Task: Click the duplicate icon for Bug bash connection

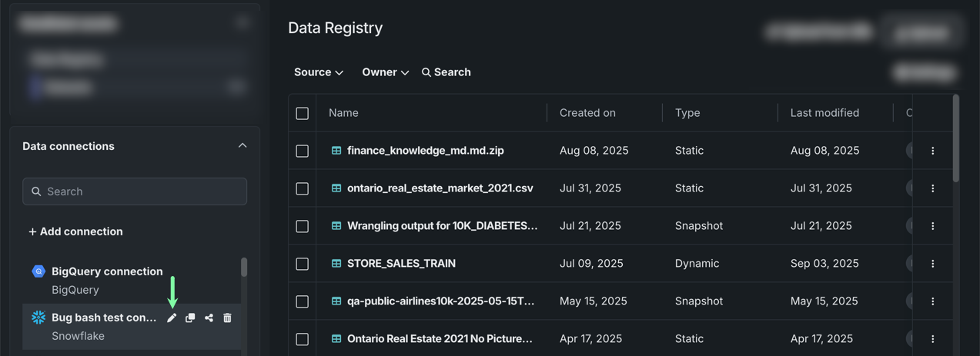Action: pyautogui.click(x=190, y=318)
